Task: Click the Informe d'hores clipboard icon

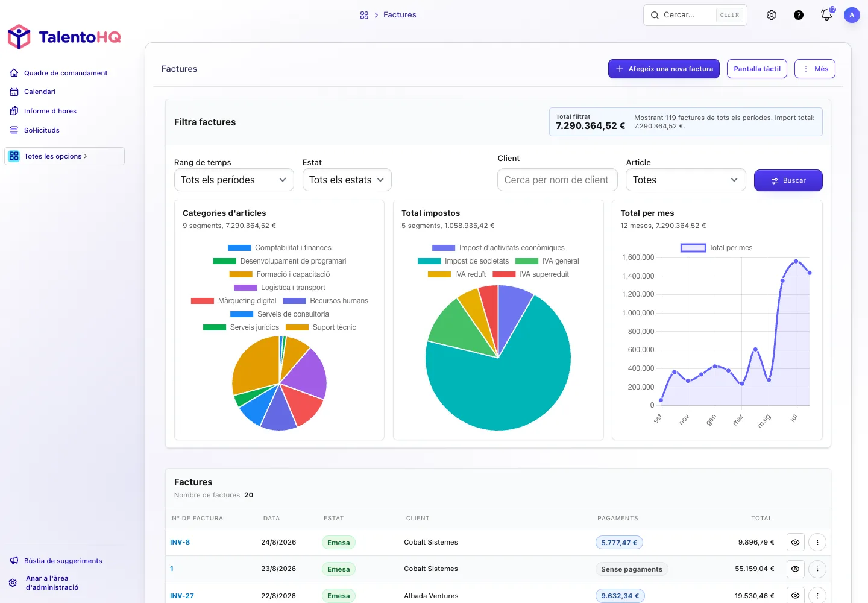Action: 14,111
